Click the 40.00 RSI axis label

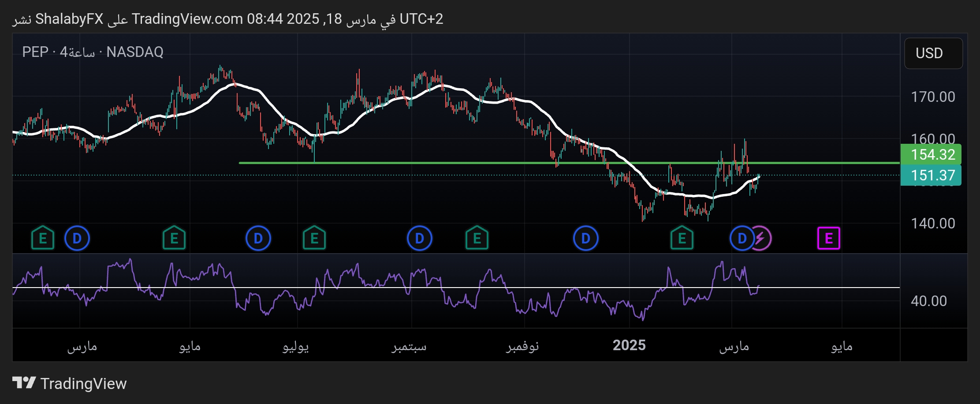929,301
